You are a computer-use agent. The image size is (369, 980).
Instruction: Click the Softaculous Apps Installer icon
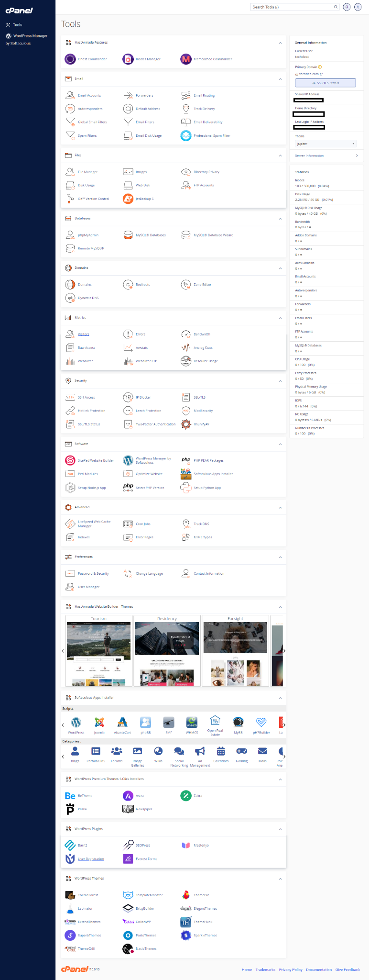[186, 474]
